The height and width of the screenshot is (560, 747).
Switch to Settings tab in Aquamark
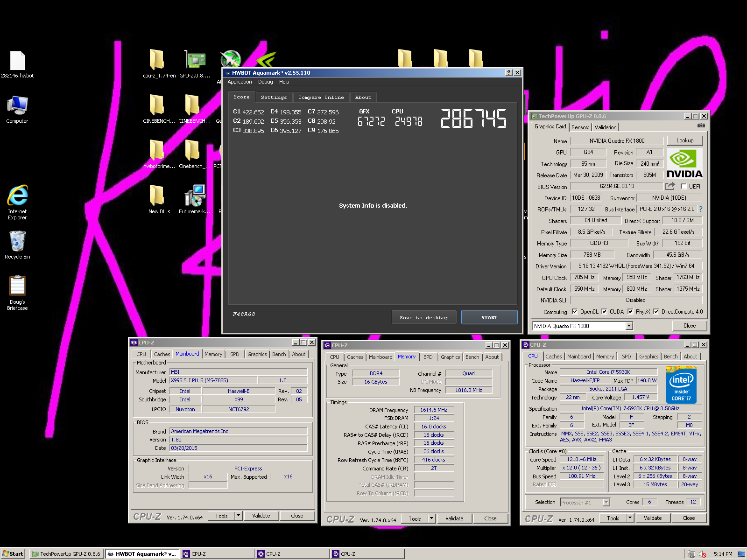pos(274,97)
